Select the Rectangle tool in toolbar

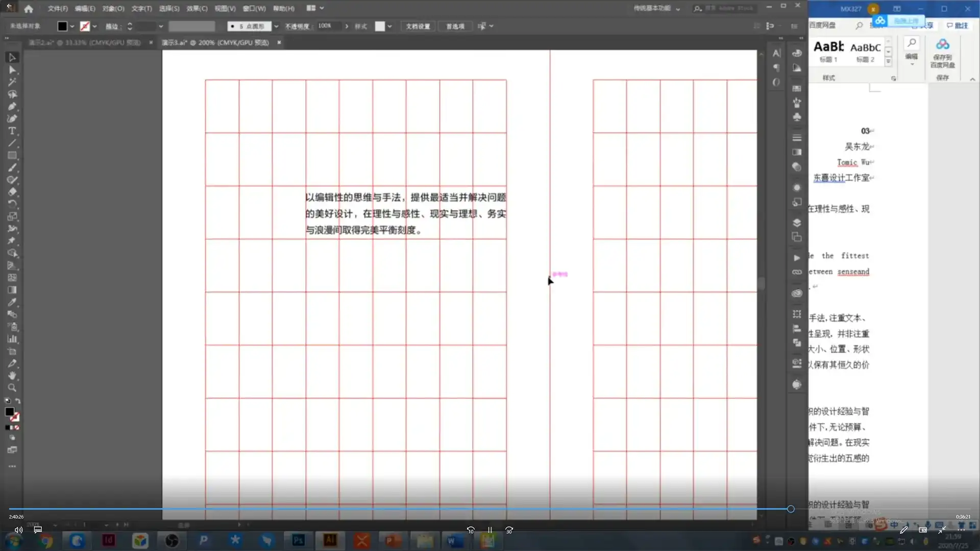point(12,156)
